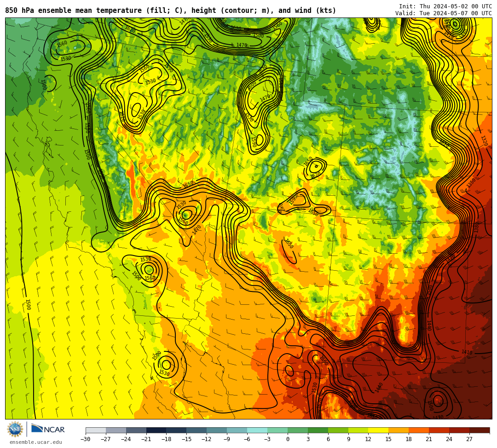
Task: Pick the colorbar segment between −18 and −15
Action: (177, 430)
